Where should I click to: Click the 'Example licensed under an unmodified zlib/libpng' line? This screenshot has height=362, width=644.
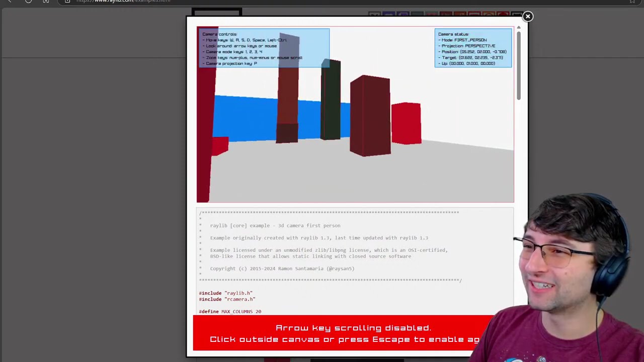point(329,250)
